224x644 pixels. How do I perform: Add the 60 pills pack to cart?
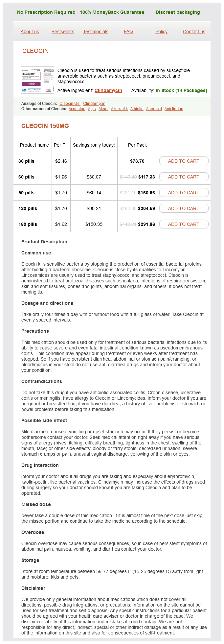tap(184, 177)
